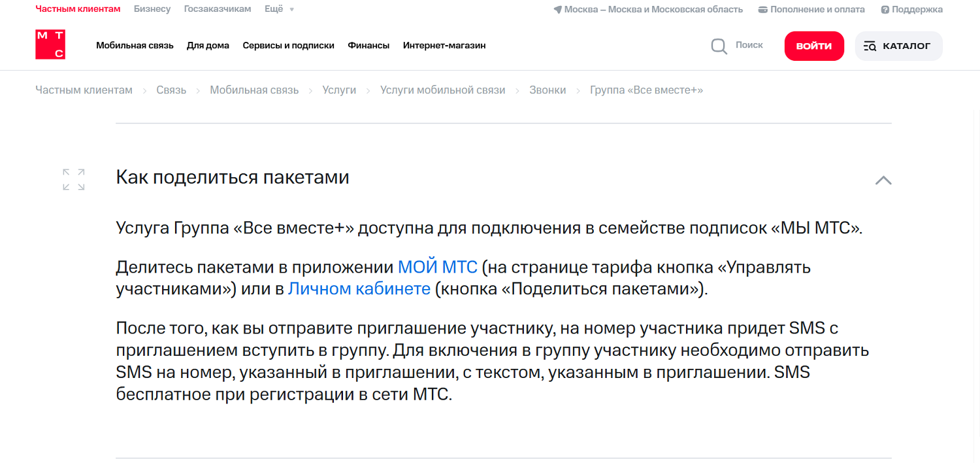Open the Госзаказчикам section
980x463 pixels.
[218, 9]
